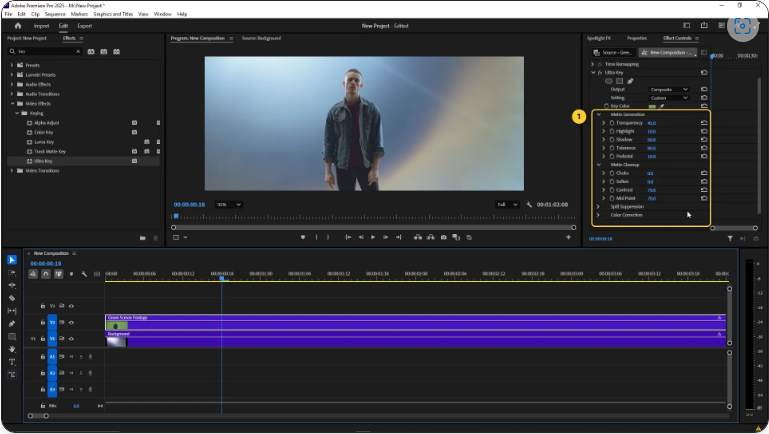
Task: Expand the Lumetri Presets folder
Action: point(12,75)
